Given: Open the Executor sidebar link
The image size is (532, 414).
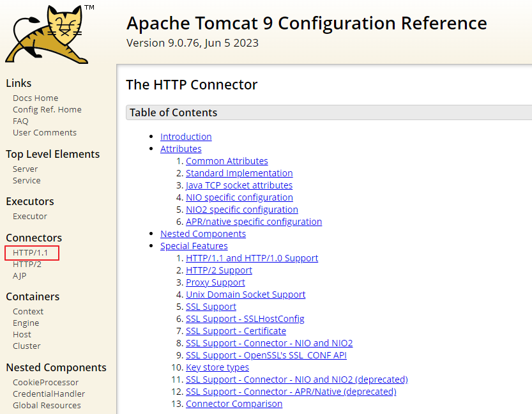Looking at the screenshot, I should point(30,216).
